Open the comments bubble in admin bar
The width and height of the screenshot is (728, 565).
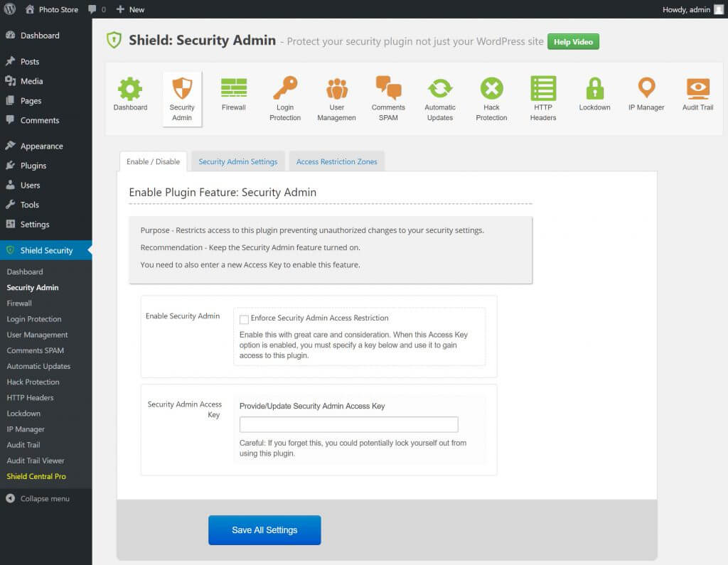tap(92, 9)
